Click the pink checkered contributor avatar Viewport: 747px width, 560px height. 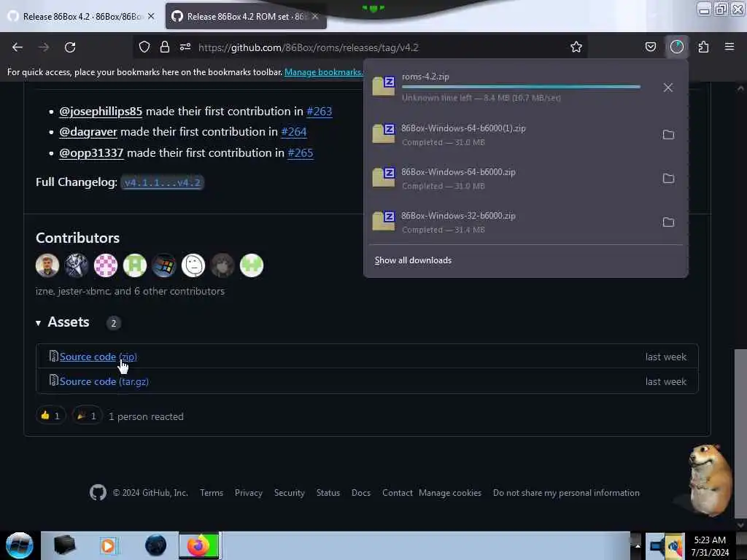[x=106, y=265]
